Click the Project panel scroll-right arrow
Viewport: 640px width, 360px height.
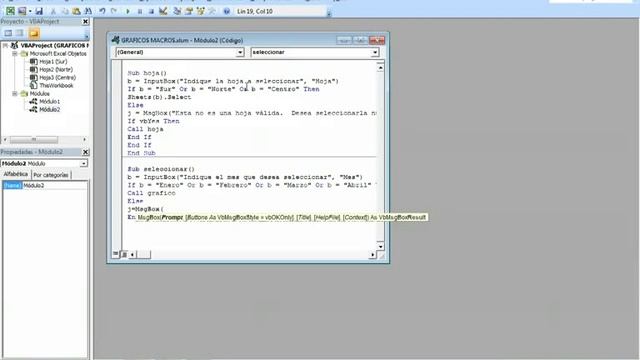click(x=84, y=140)
